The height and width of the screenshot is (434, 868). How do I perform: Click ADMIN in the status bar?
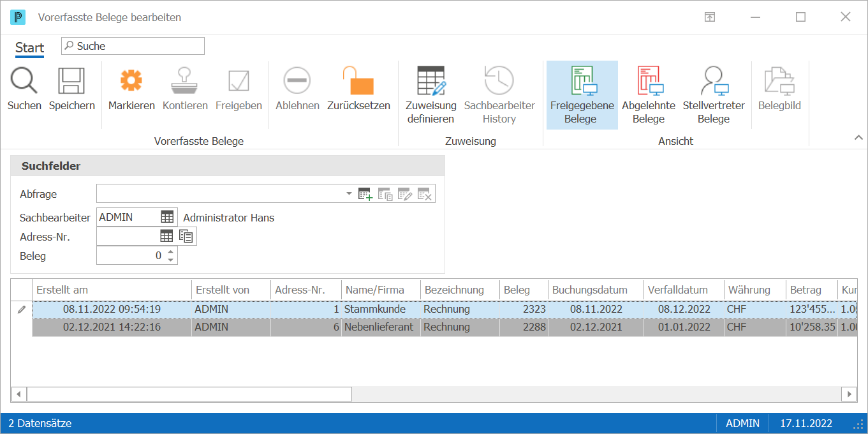742,423
